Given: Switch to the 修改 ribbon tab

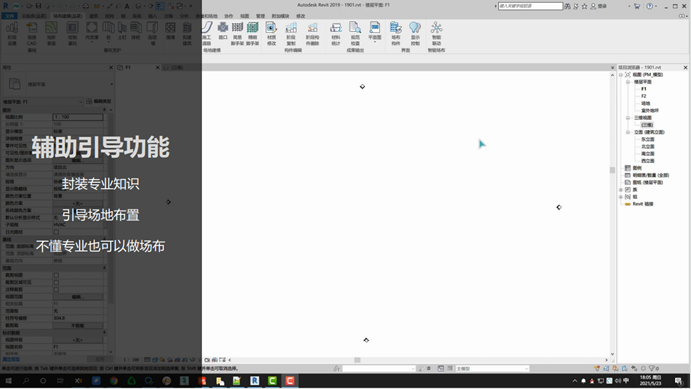Looking at the screenshot, I should pyautogui.click(x=301, y=16).
